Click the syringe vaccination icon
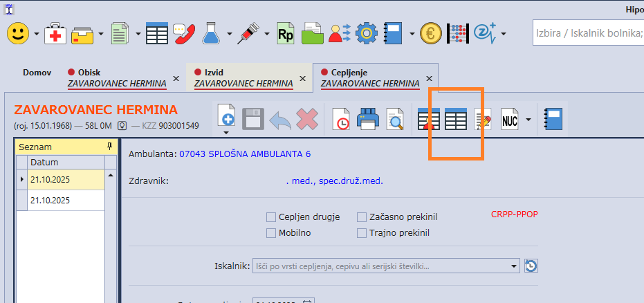This screenshot has width=644, height=303. click(x=247, y=33)
